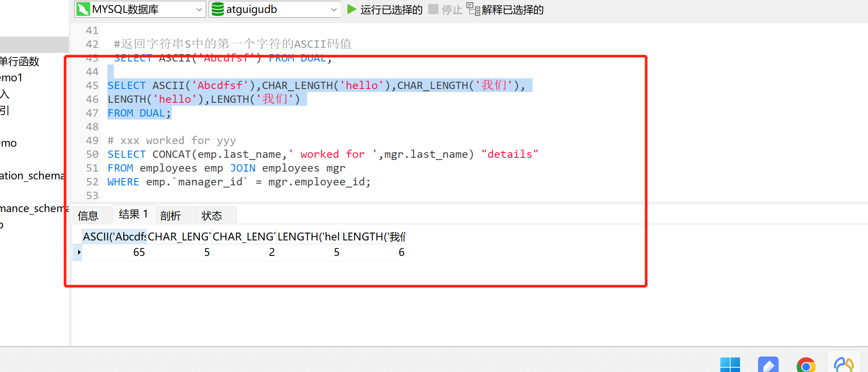This screenshot has height=372, width=868.
Task: Click the result cell with value 65
Action: coord(114,252)
